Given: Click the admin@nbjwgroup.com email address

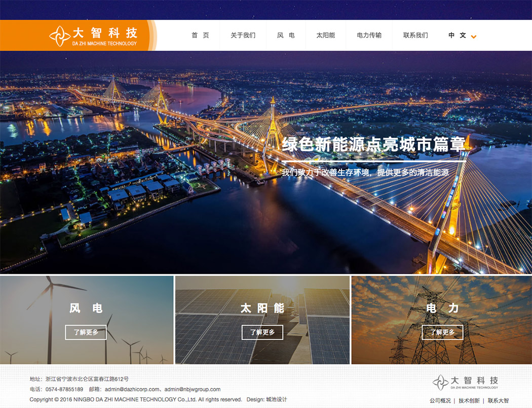Looking at the screenshot, I should click(x=193, y=389).
